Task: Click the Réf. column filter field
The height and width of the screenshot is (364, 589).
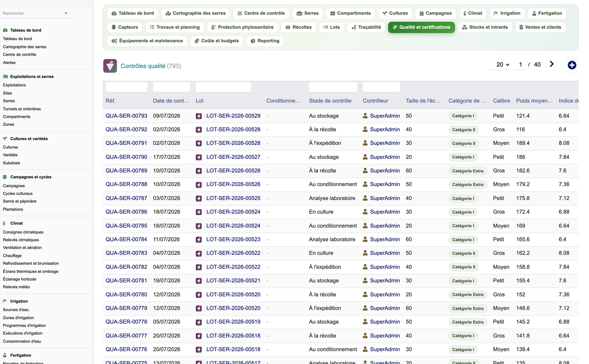Action: pyautogui.click(x=126, y=87)
